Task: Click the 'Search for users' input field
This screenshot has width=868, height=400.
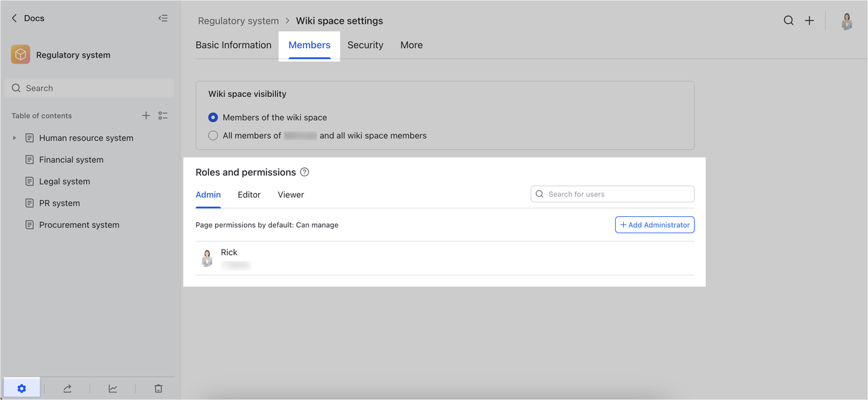Action: pyautogui.click(x=612, y=194)
